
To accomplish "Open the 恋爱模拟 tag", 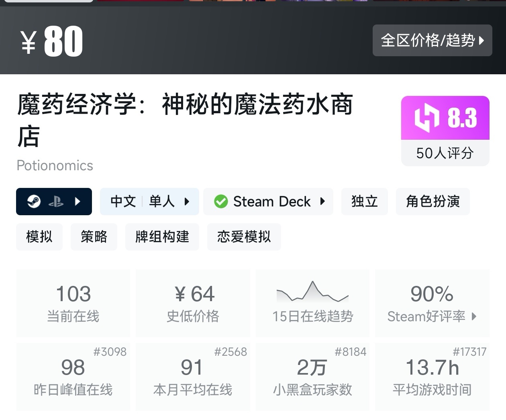I will [244, 237].
